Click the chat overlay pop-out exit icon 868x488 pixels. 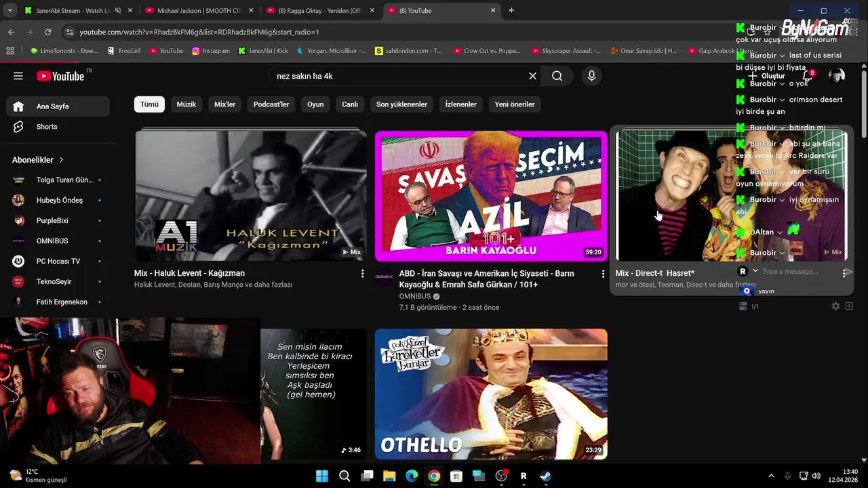point(848,306)
